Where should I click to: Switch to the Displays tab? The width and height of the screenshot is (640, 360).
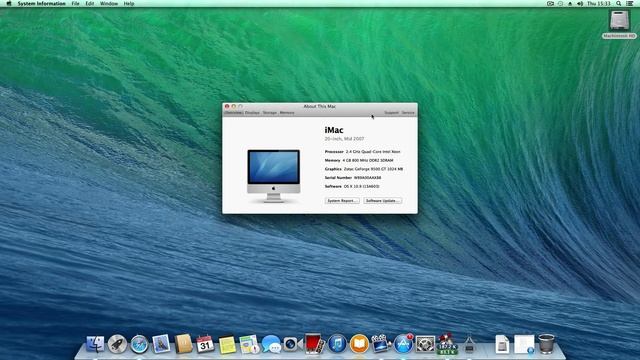coord(252,113)
